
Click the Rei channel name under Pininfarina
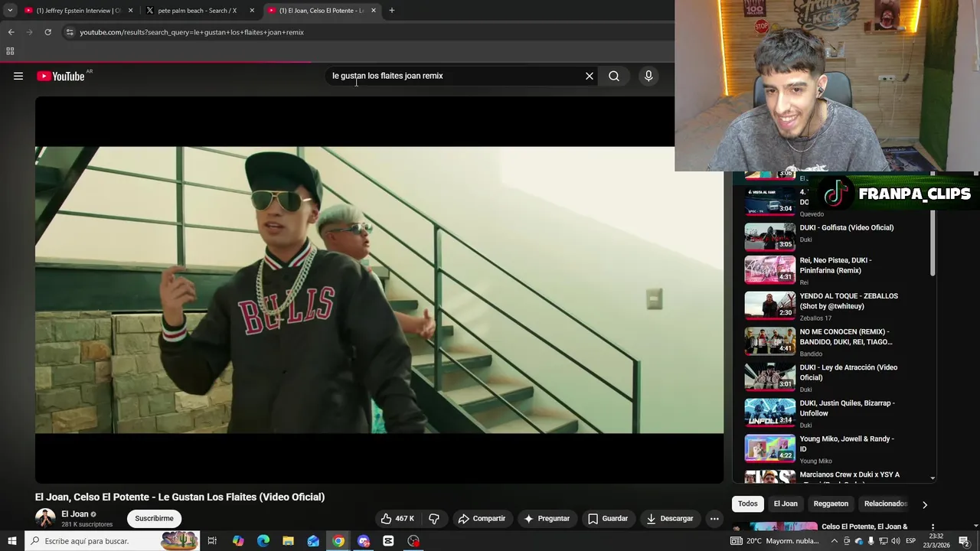click(804, 282)
